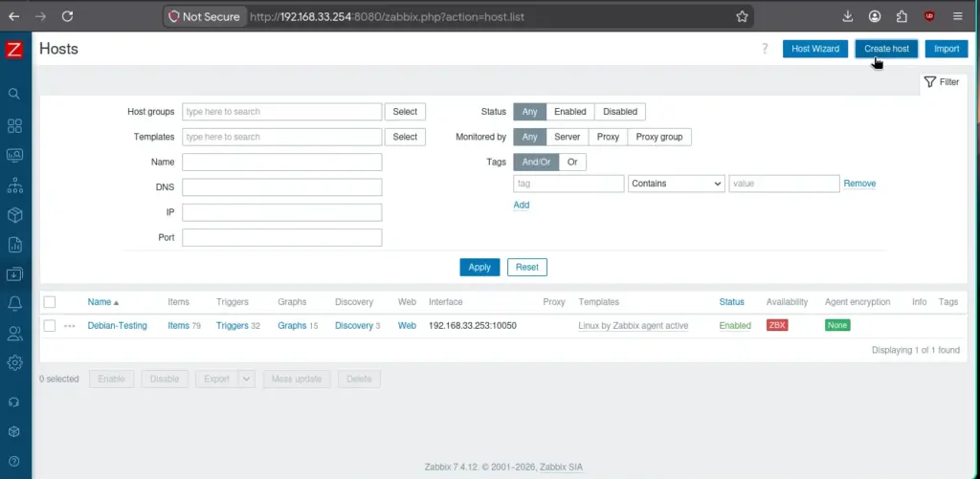Add another tag filter row

point(522,205)
